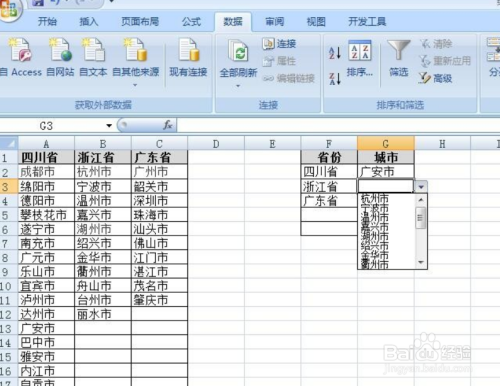Click cell G2 广安市
This screenshot has width=500, height=386.
(x=386, y=172)
